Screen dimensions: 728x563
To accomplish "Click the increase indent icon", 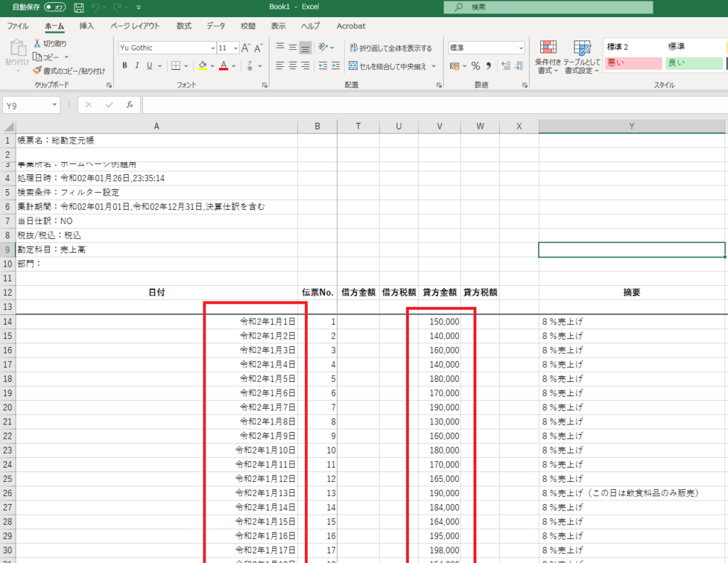I will pyautogui.click(x=336, y=65).
